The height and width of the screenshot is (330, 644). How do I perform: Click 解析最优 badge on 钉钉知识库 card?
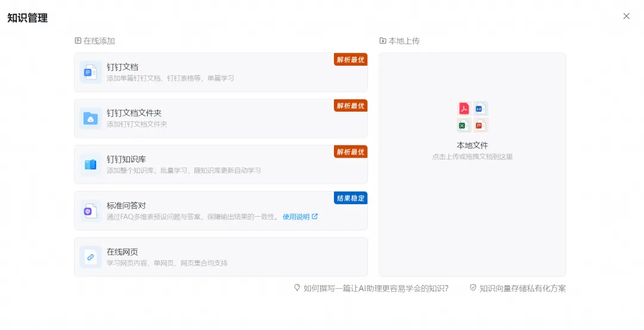(351, 152)
